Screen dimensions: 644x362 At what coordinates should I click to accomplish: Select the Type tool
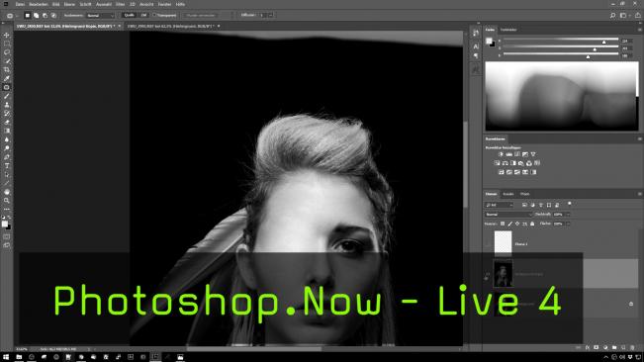[x=7, y=166]
